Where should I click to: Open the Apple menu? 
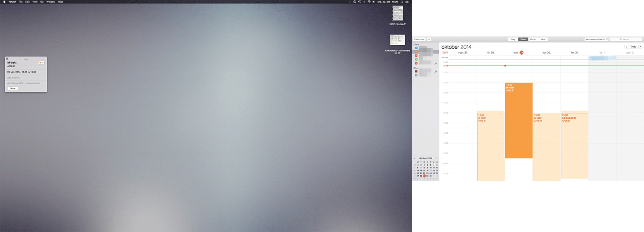click(x=4, y=2)
